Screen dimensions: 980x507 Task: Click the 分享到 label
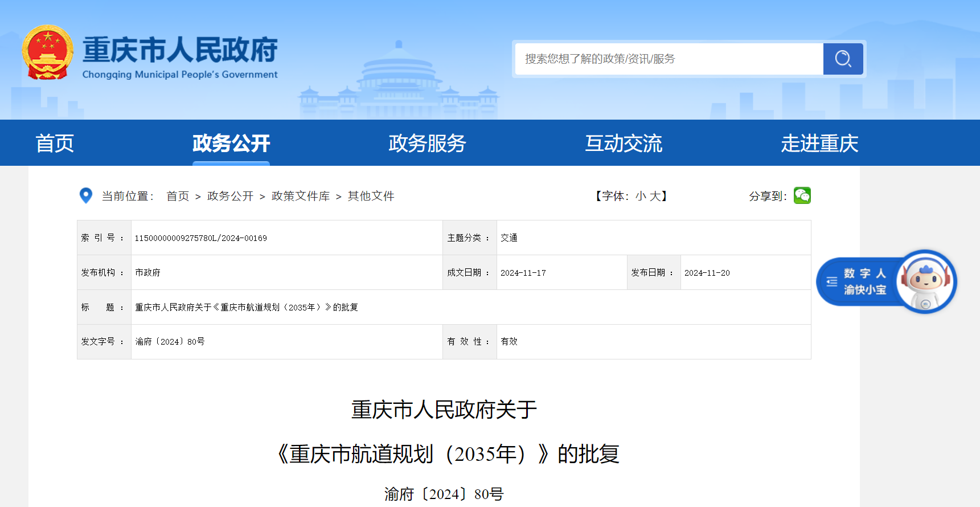click(x=768, y=196)
